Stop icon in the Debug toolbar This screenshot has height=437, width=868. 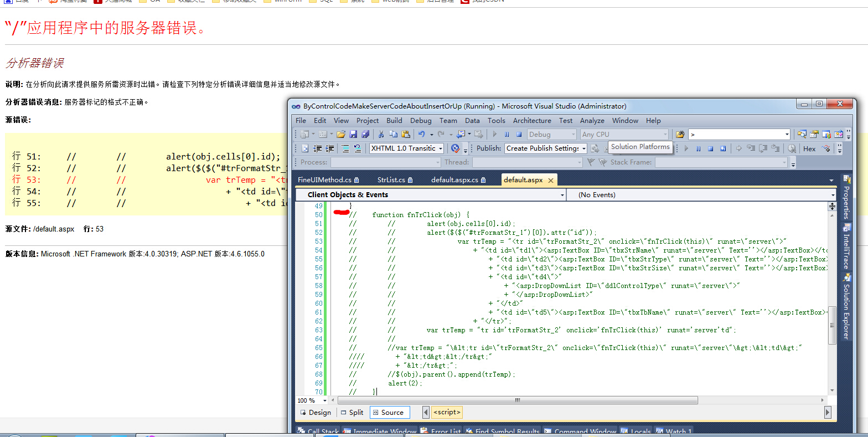point(710,148)
